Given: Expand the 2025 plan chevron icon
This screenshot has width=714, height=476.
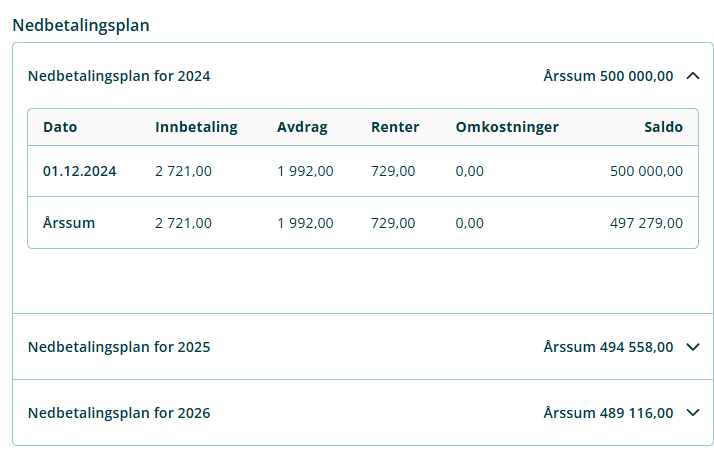Looking at the screenshot, I should click(693, 347).
